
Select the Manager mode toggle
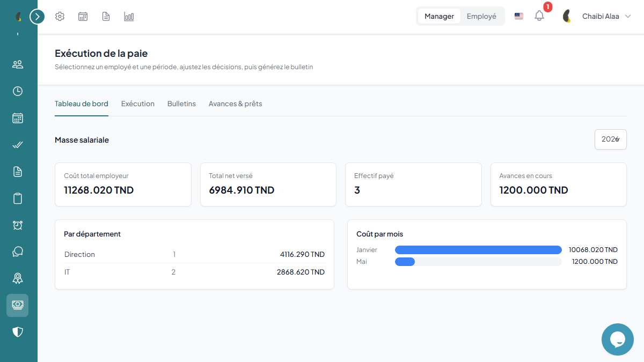(439, 16)
